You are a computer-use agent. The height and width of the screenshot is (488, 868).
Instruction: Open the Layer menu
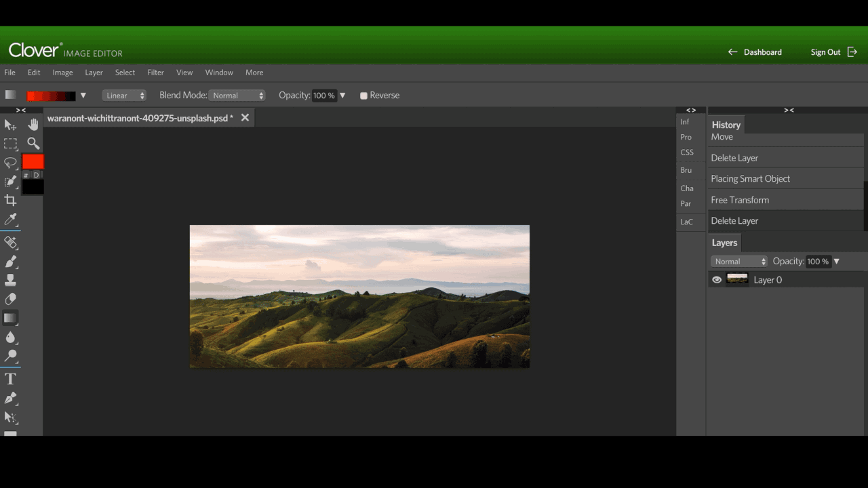94,73
